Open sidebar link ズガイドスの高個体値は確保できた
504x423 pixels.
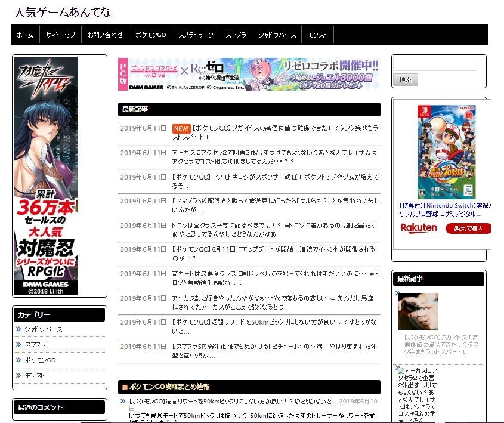click(x=441, y=345)
